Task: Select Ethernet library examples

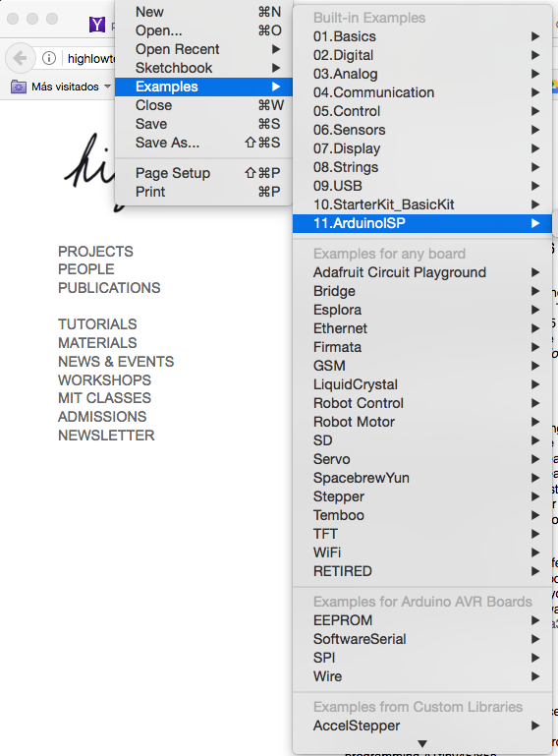Action: point(422,328)
